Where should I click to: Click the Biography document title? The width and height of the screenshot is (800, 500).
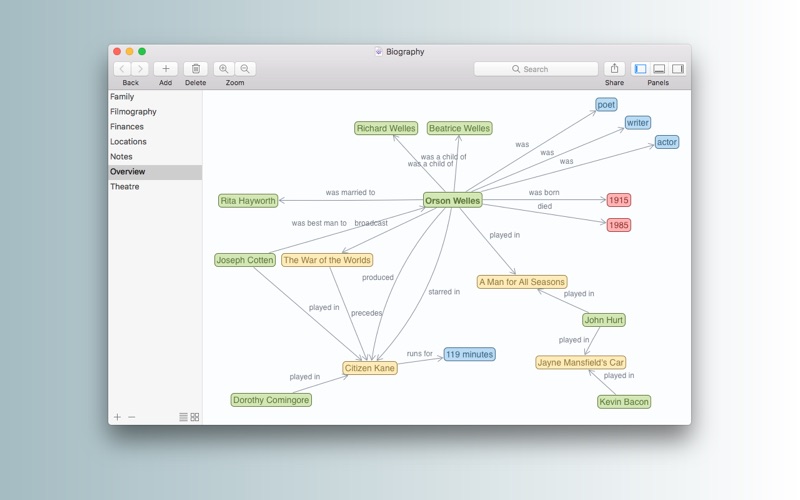click(405, 52)
